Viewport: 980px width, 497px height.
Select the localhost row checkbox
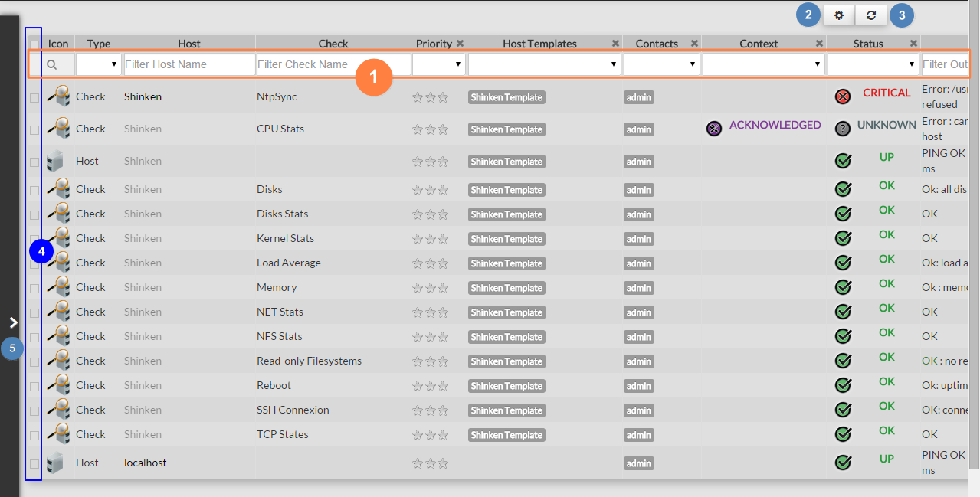point(34,463)
